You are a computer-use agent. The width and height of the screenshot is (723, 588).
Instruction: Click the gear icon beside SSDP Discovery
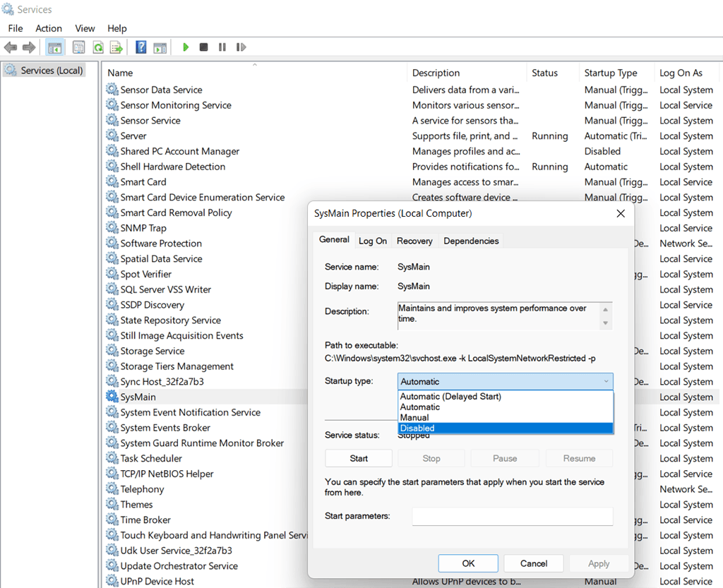coord(112,304)
